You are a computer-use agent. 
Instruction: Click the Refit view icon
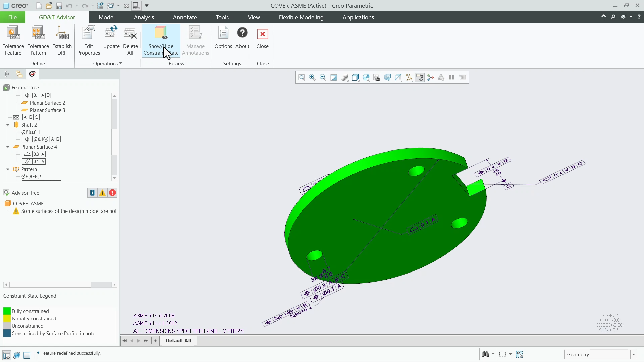(302, 78)
